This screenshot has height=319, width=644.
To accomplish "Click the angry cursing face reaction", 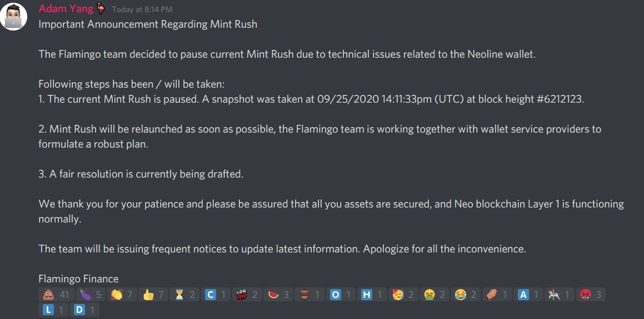I will click(590, 295).
